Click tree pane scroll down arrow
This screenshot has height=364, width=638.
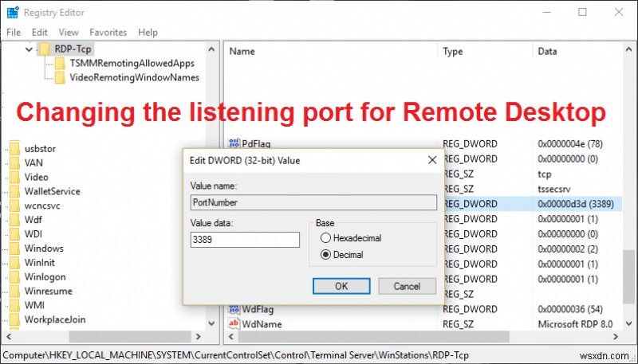pos(211,323)
